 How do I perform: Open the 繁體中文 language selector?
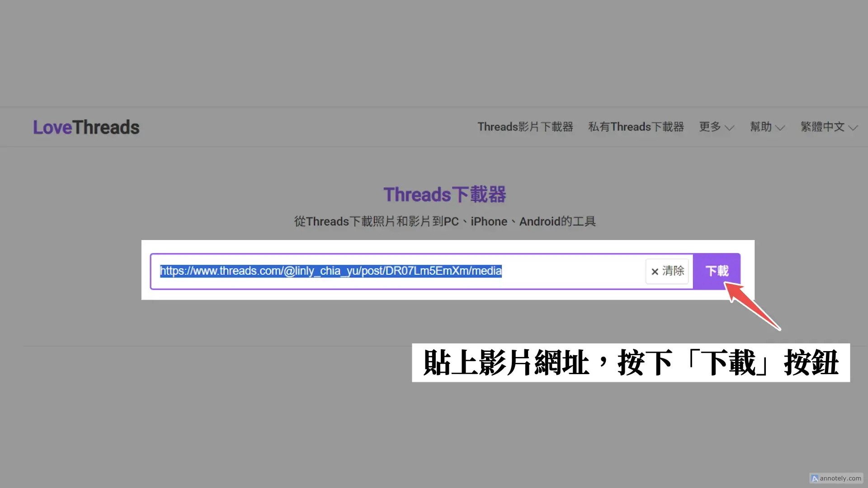(822, 127)
